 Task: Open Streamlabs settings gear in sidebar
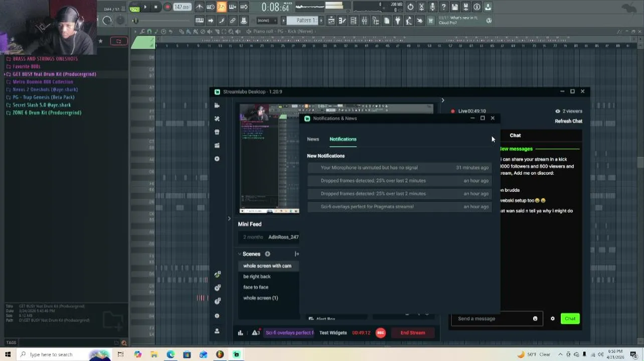pos(217,316)
